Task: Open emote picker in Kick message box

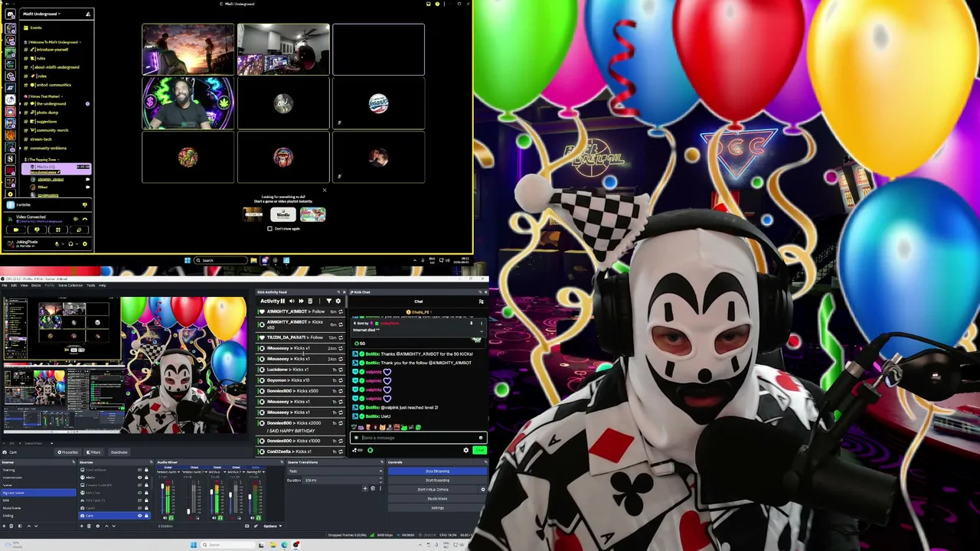Action: click(x=481, y=438)
